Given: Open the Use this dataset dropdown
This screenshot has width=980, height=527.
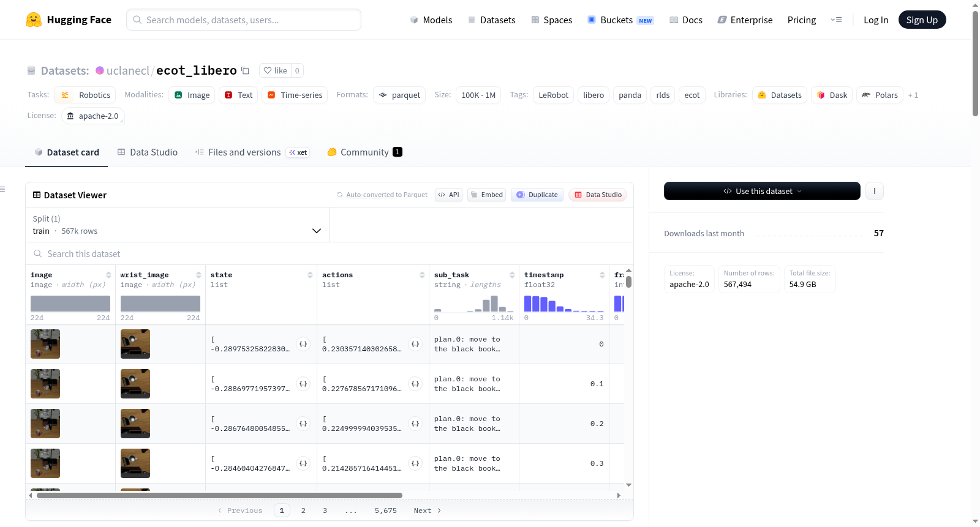Looking at the screenshot, I should (x=762, y=191).
